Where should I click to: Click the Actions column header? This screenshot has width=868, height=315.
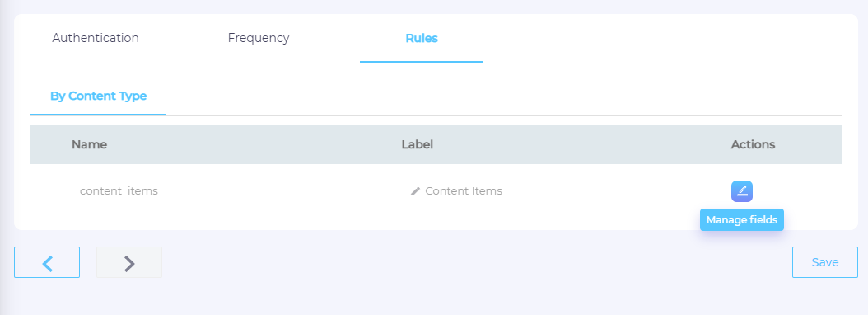[753, 145]
